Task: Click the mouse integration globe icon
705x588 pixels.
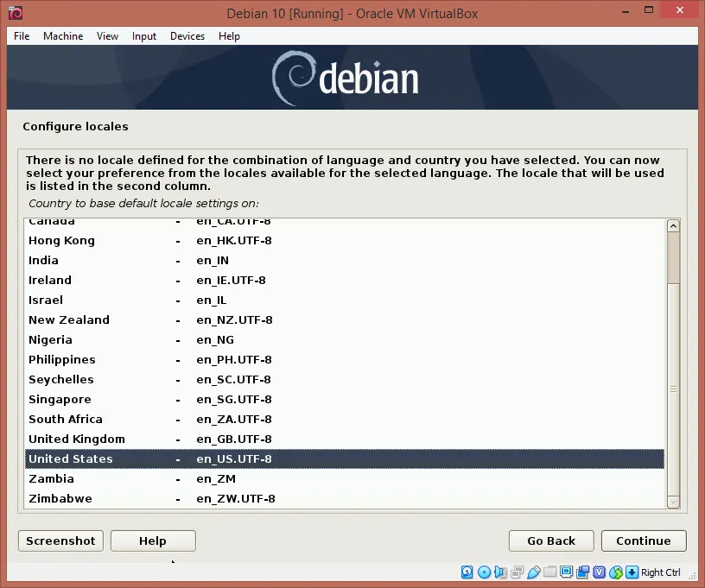Action: click(x=616, y=572)
